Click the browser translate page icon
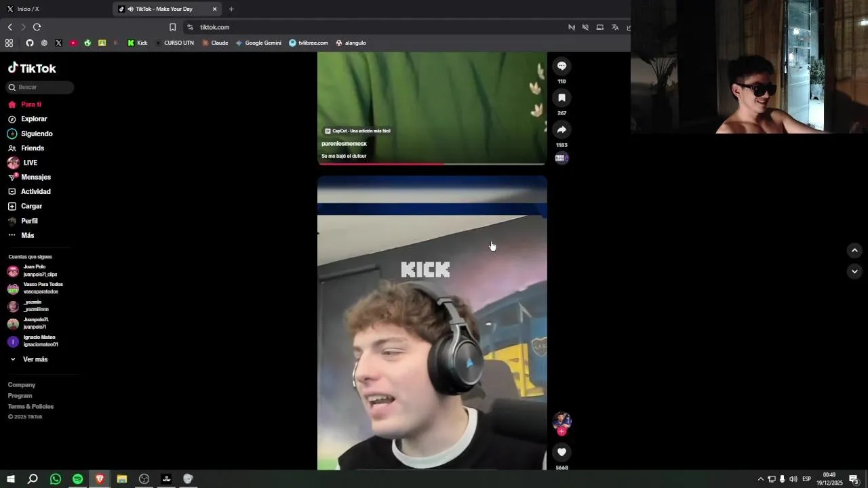 click(614, 27)
